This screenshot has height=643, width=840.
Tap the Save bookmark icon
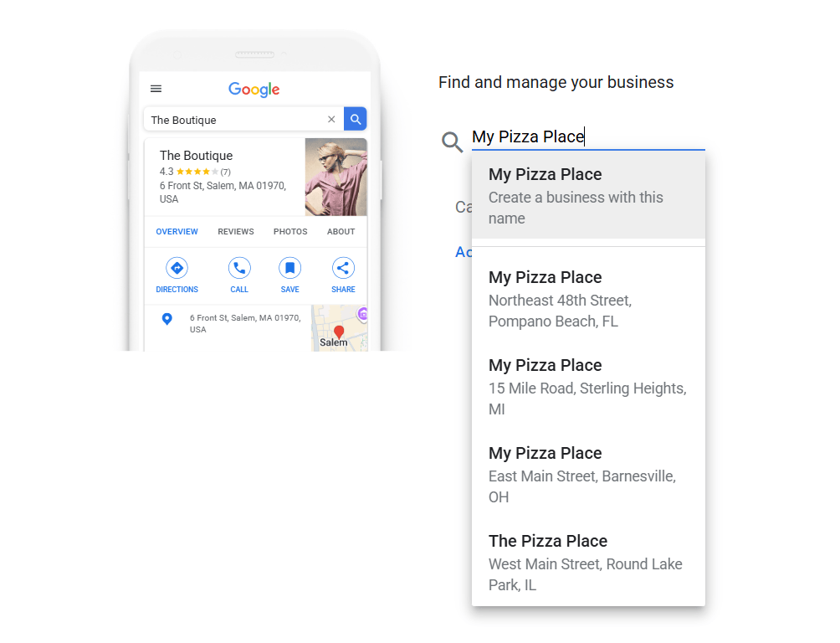289,268
